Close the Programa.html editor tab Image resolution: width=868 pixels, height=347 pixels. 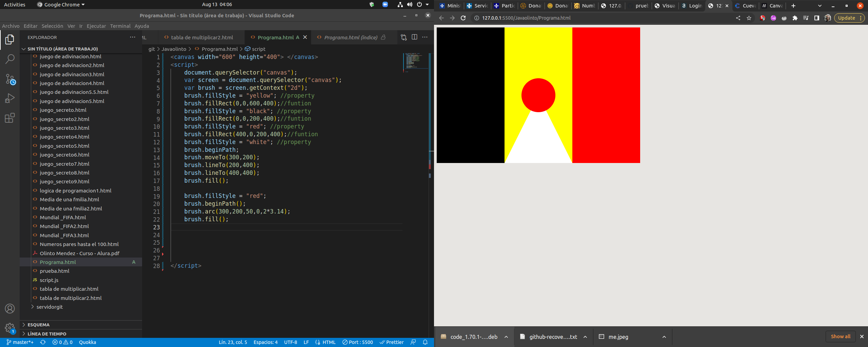click(x=305, y=37)
